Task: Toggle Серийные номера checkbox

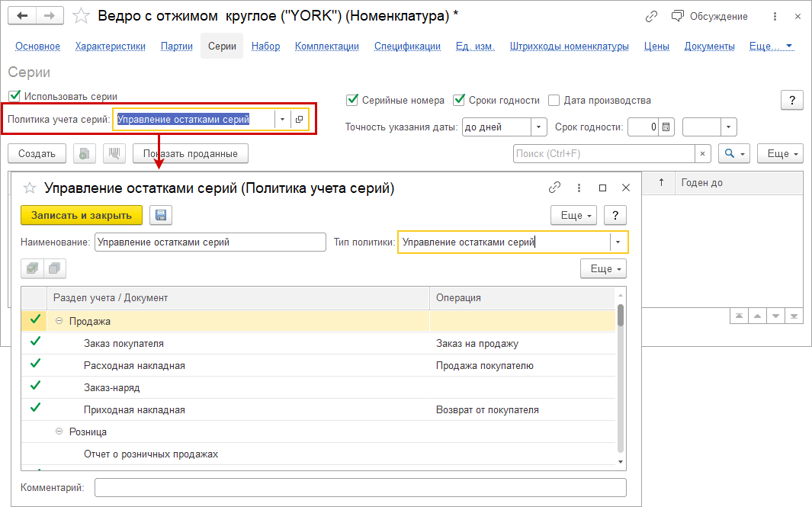Action: coord(352,99)
